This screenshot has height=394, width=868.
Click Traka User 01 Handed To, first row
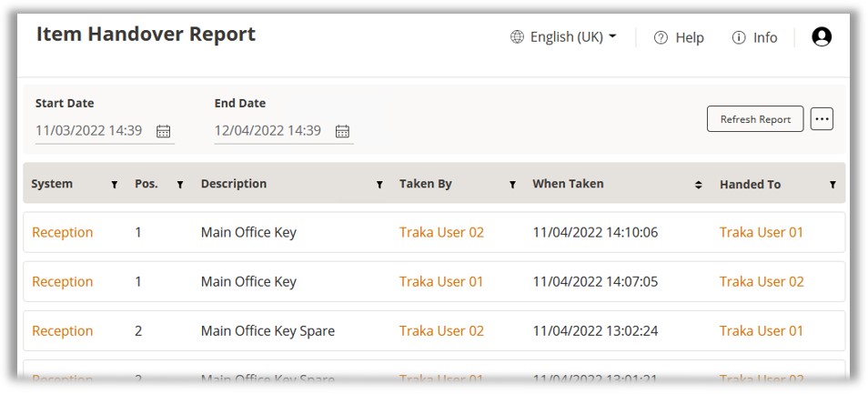tap(762, 232)
